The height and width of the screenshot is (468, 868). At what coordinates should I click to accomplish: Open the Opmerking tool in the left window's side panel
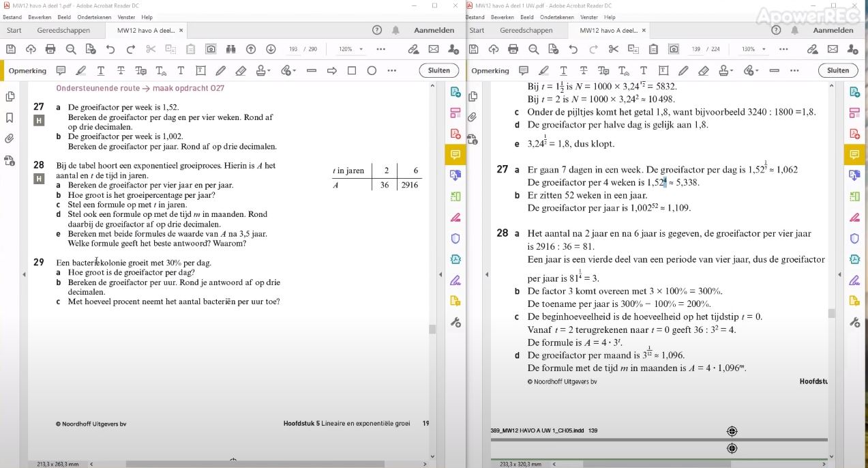coord(455,154)
